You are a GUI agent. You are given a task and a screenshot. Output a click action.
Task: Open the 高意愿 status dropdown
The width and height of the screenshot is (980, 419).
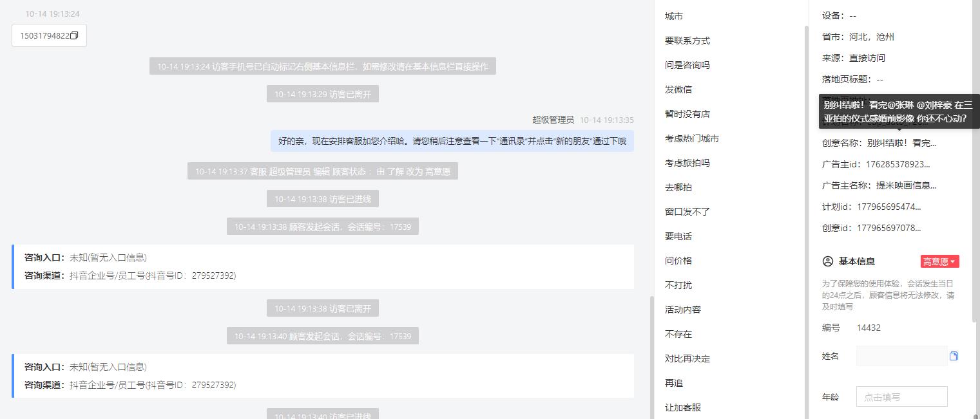[940, 261]
